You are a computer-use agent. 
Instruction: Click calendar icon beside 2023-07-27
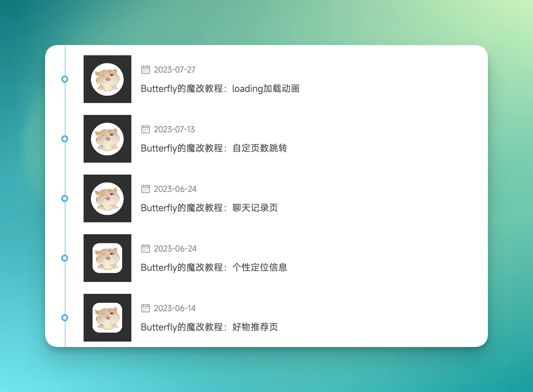tap(145, 70)
